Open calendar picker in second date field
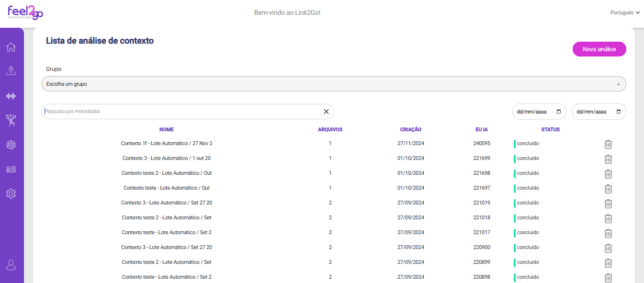Viewport: 644px width, 283px height. coord(619,112)
